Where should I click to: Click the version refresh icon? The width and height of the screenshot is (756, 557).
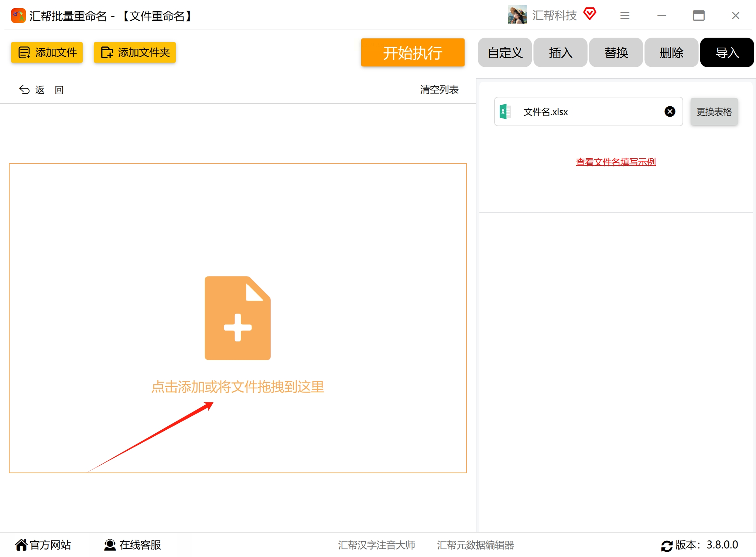(x=667, y=546)
